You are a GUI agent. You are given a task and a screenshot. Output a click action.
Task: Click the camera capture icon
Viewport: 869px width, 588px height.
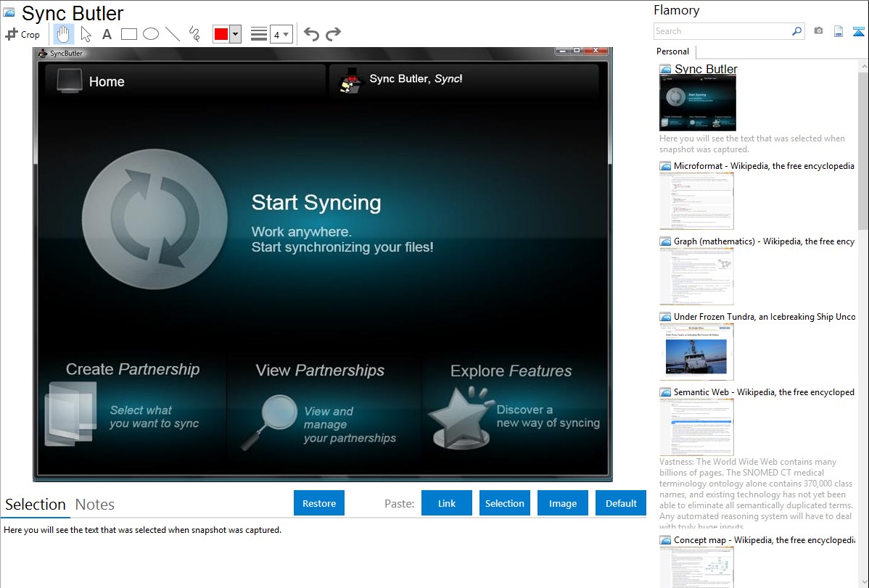tap(818, 31)
